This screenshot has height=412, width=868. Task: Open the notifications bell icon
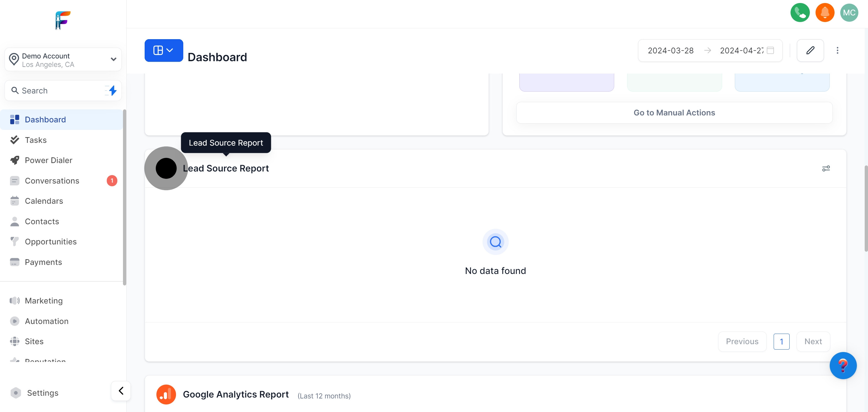(x=825, y=12)
